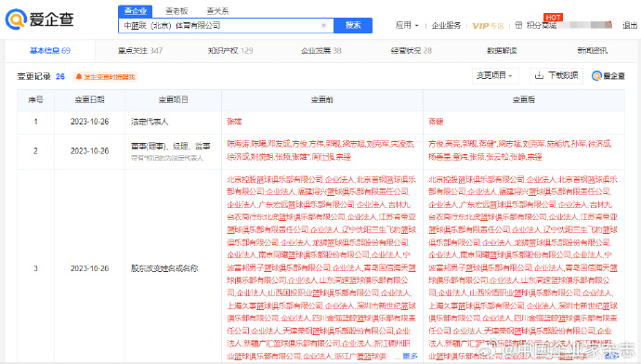Image resolution: width=641 pixels, height=364 pixels.
Task: Switch to the 数据解读 tab
Action: (502, 51)
